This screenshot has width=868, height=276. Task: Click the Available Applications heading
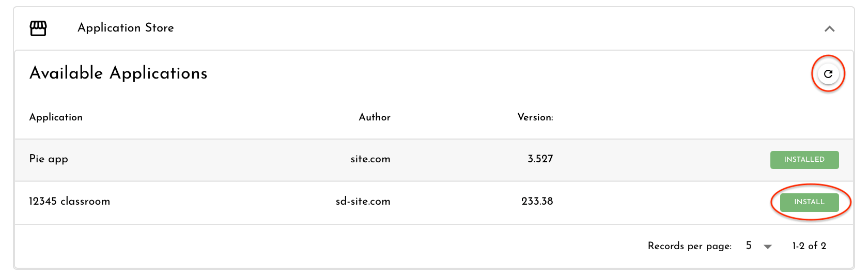118,73
